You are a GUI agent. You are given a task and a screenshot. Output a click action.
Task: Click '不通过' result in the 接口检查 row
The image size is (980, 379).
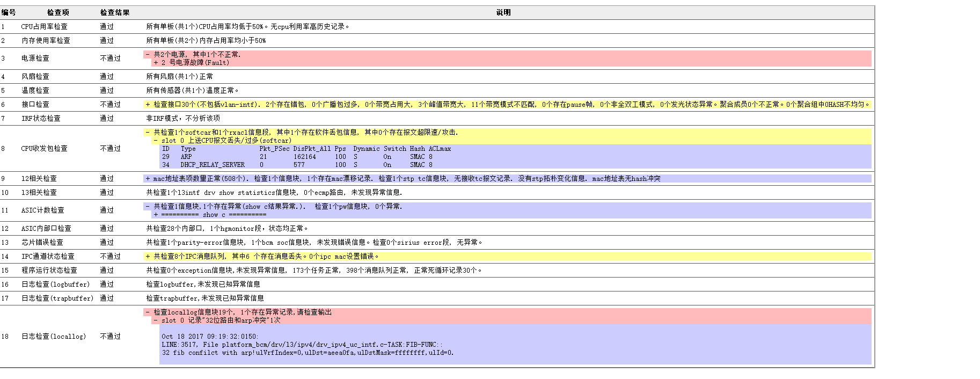tap(111, 104)
